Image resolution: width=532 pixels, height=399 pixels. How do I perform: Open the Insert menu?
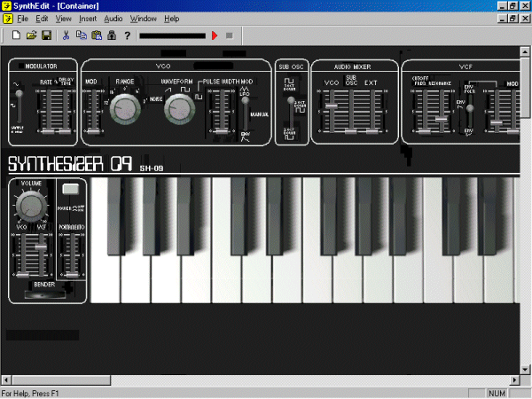point(88,19)
